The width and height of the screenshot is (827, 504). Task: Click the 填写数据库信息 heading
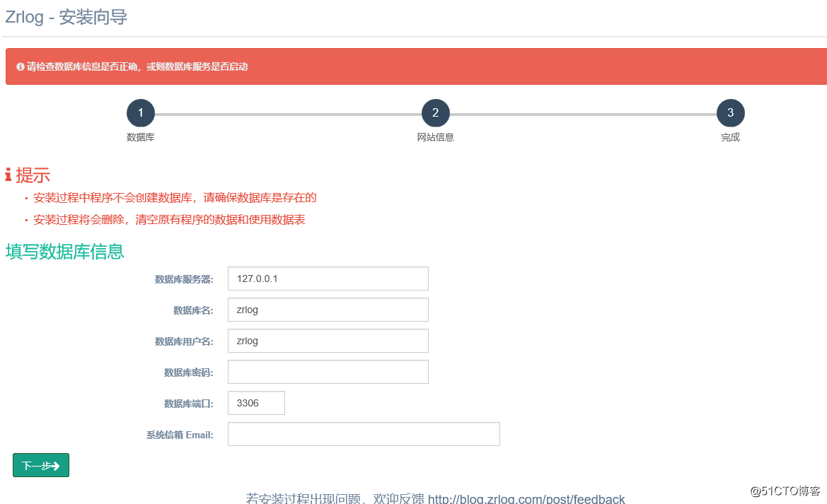(x=64, y=252)
